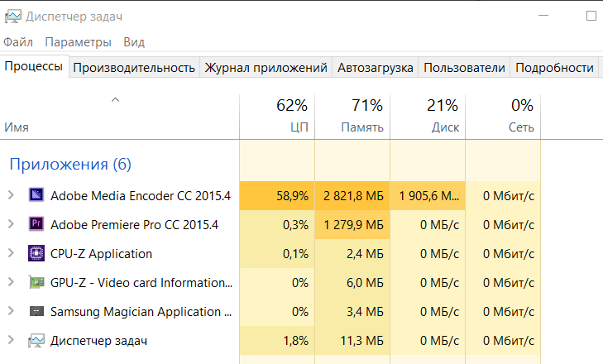The height and width of the screenshot is (364, 603).
Task: Click the 1 279,9 МБ memory cell
Action: [x=352, y=224]
